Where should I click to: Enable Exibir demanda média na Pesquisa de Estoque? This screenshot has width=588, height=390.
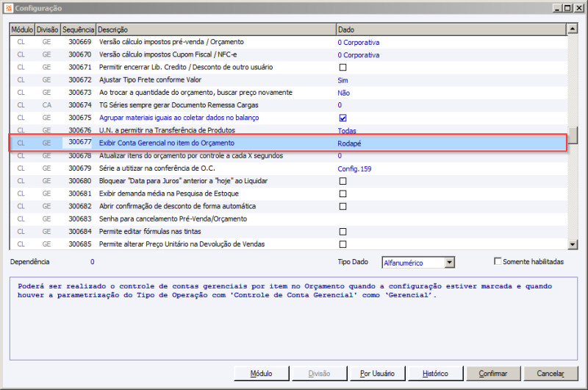click(x=343, y=194)
